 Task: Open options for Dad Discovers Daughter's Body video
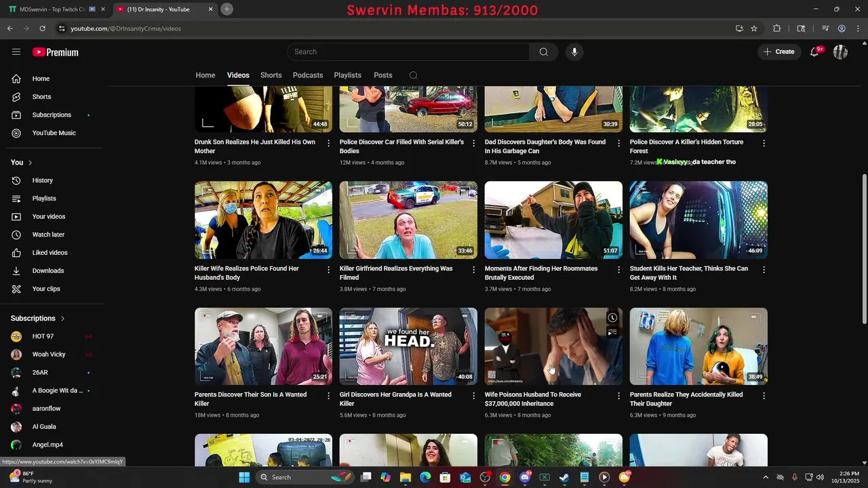(x=618, y=144)
